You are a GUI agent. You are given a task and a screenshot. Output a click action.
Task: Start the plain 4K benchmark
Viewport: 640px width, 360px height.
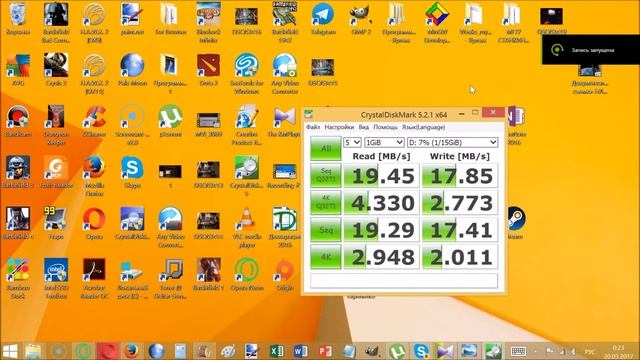click(325, 257)
